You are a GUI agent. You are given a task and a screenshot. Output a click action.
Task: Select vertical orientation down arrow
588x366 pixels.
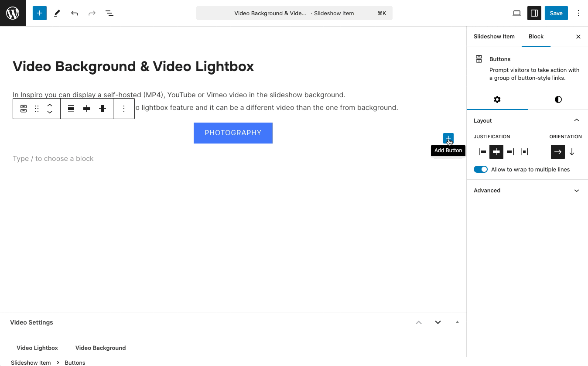[572, 152]
